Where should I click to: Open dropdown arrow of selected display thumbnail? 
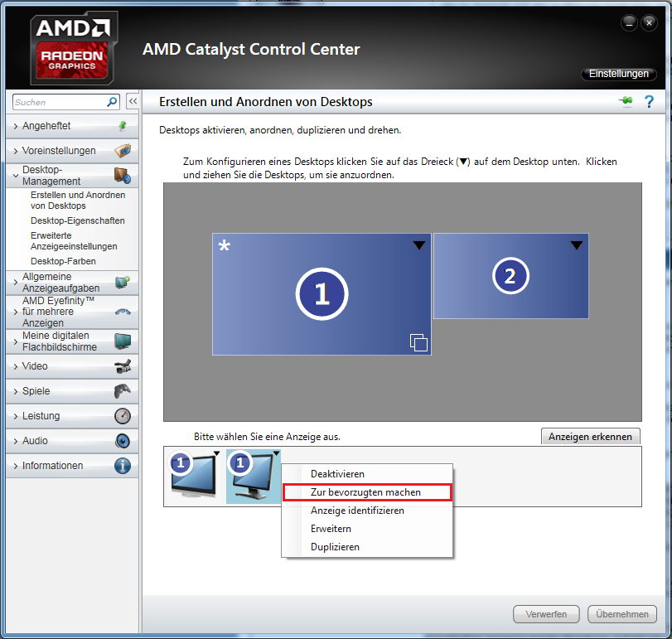click(x=277, y=453)
